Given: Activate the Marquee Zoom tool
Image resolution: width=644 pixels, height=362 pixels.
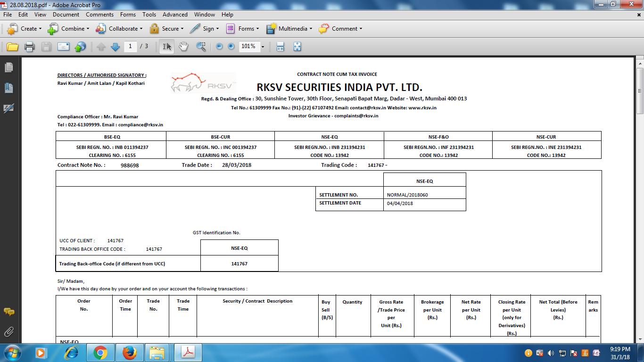Looking at the screenshot, I should pos(201,46).
